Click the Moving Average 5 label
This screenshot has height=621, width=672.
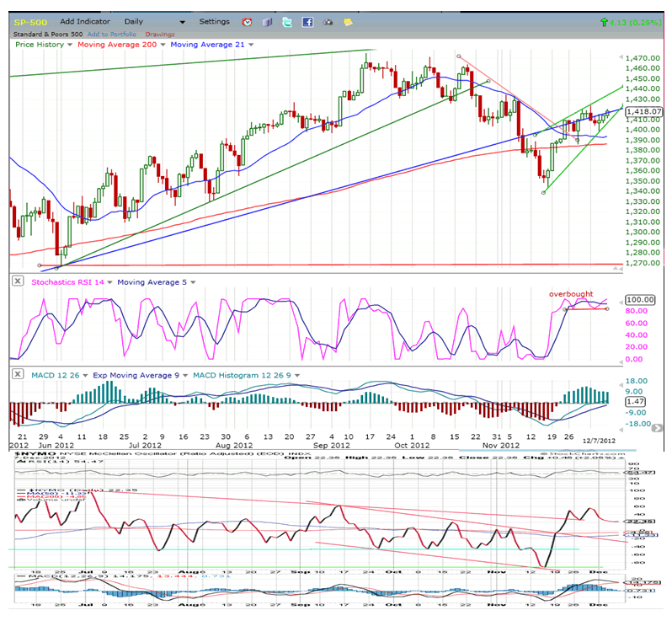[x=152, y=282]
